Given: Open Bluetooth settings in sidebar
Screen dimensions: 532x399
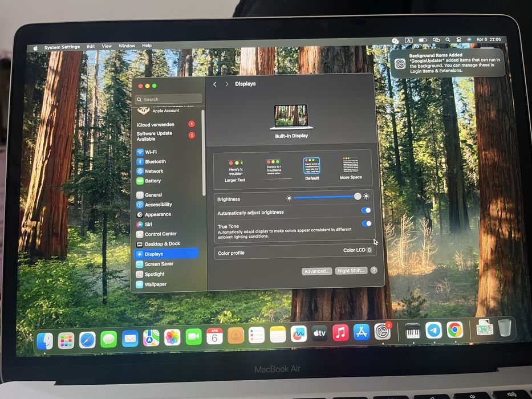Looking at the screenshot, I should pyautogui.click(x=151, y=161).
